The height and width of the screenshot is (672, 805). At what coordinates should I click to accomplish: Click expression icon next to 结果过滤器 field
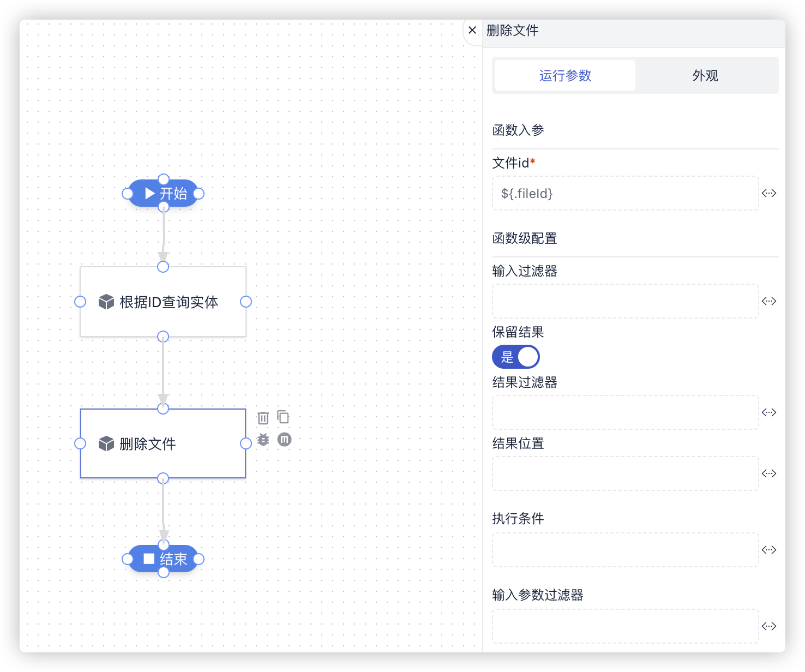click(769, 412)
